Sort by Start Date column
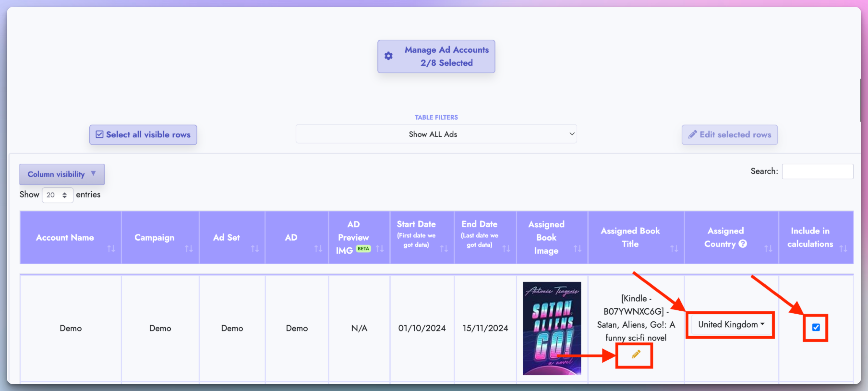Viewport: 868px width, 391px height. [x=422, y=237]
